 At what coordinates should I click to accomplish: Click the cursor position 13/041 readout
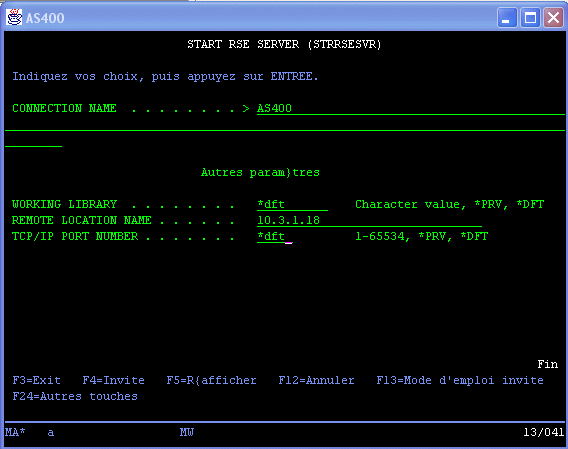(543, 432)
